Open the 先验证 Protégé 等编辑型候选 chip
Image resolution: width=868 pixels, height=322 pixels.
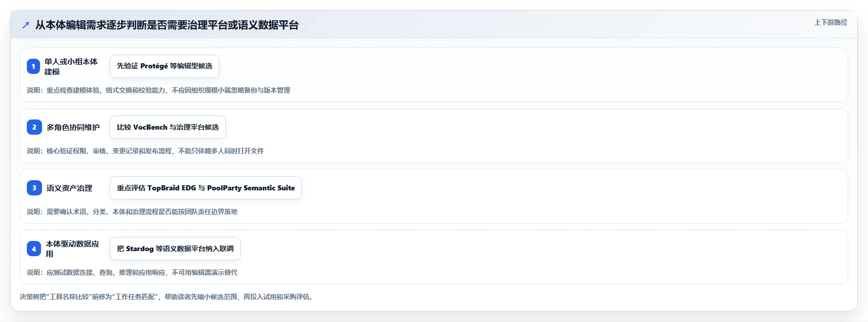165,66
